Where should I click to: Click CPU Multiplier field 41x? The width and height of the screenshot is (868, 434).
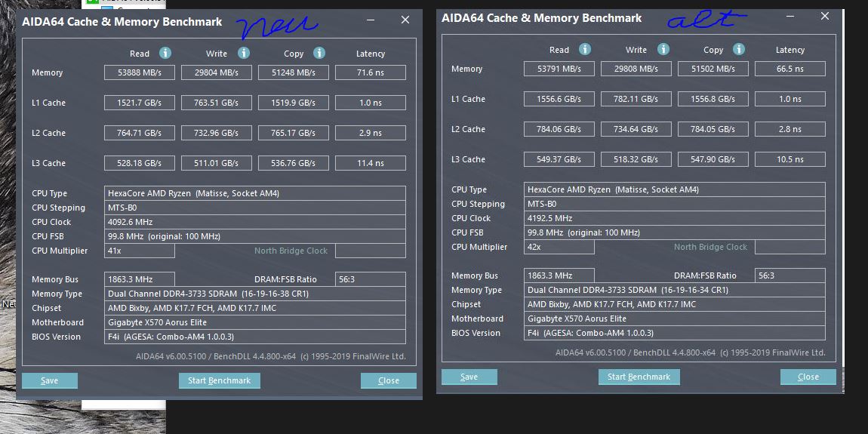click(140, 251)
